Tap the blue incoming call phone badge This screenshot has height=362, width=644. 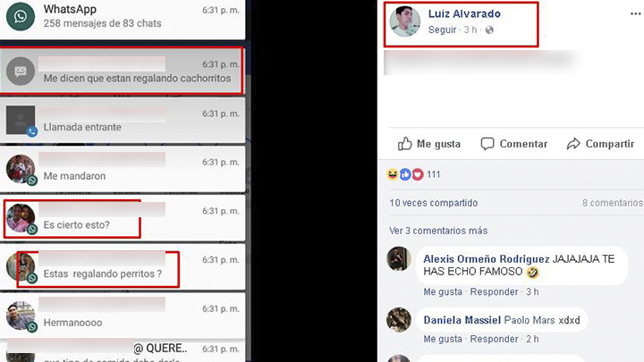click(x=32, y=131)
